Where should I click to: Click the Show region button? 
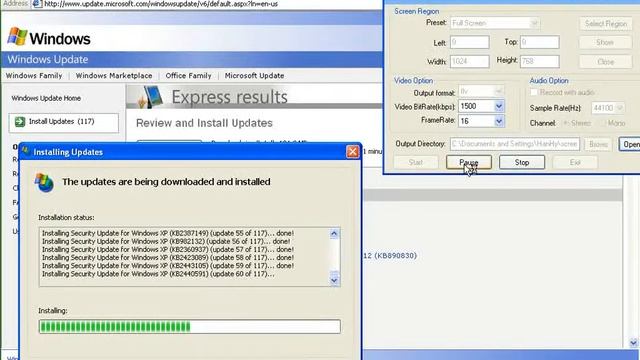coord(605,42)
